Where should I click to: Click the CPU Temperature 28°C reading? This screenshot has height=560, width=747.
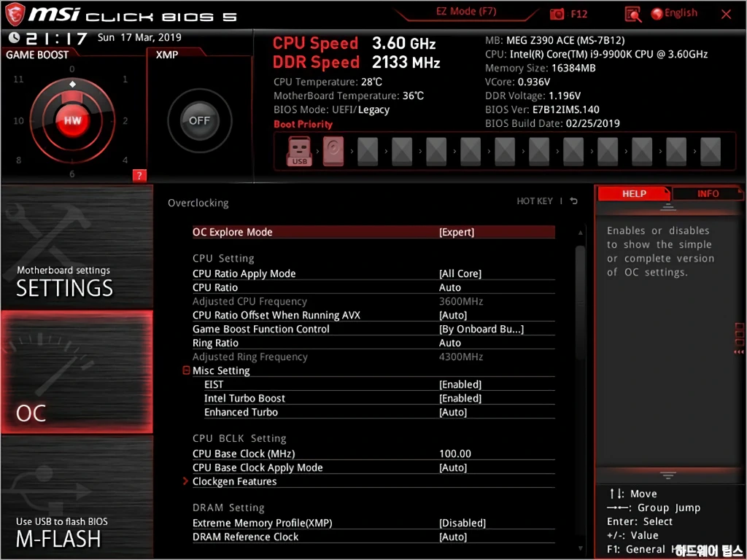[328, 82]
